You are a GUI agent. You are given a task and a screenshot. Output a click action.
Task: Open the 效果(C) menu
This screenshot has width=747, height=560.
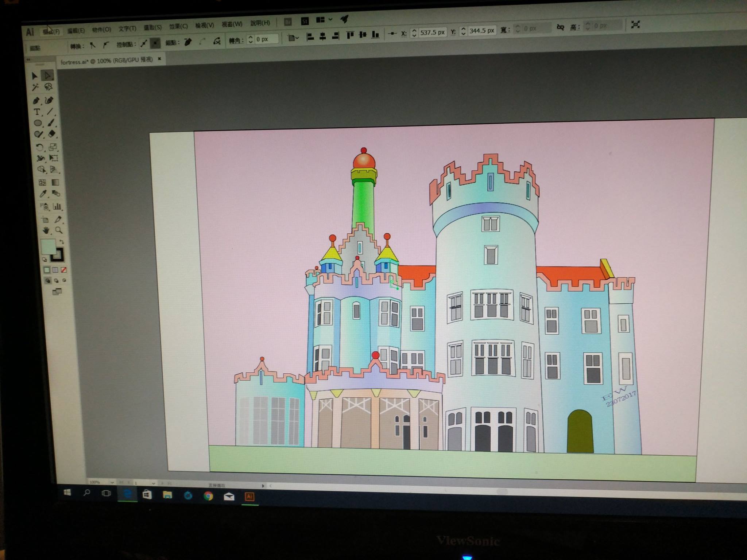click(178, 26)
